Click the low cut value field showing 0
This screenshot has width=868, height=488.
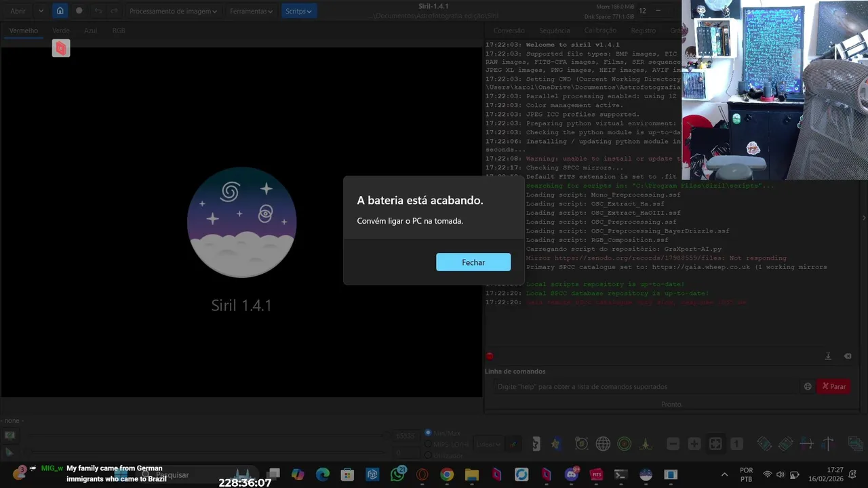[406, 451]
